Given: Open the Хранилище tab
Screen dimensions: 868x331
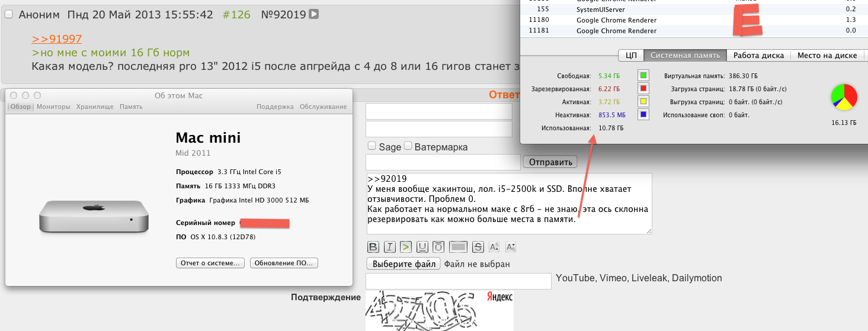Looking at the screenshot, I should [95, 107].
